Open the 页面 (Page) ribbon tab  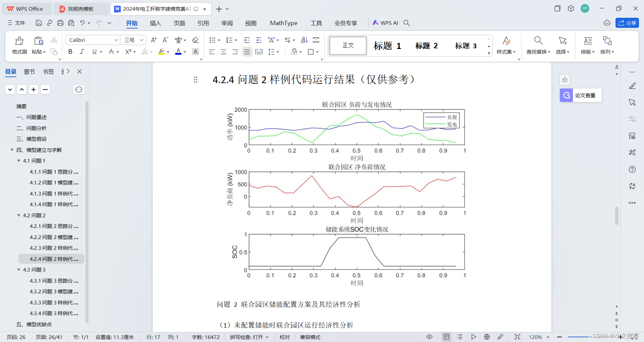(179, 23)
